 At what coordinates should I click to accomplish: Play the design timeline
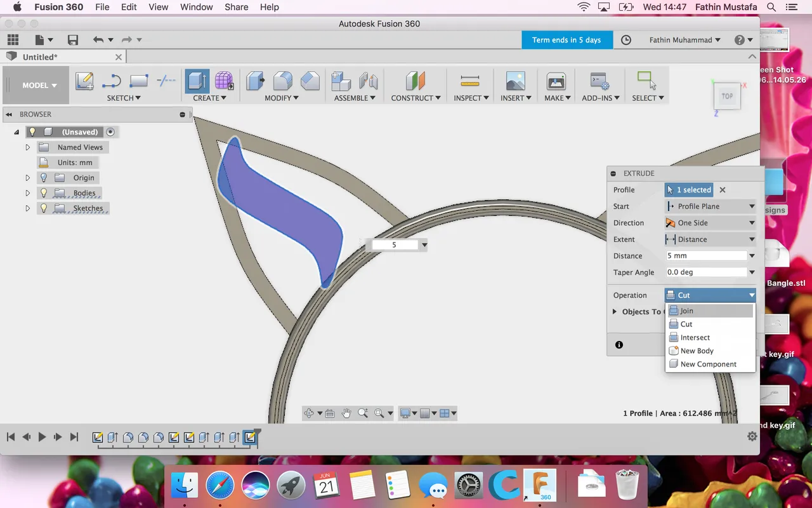[42, 437]
